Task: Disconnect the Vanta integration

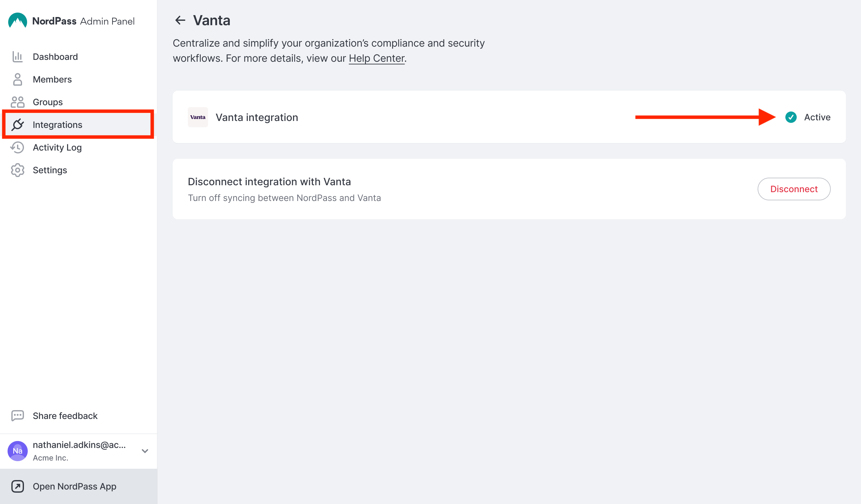Action: pos(794,189)
